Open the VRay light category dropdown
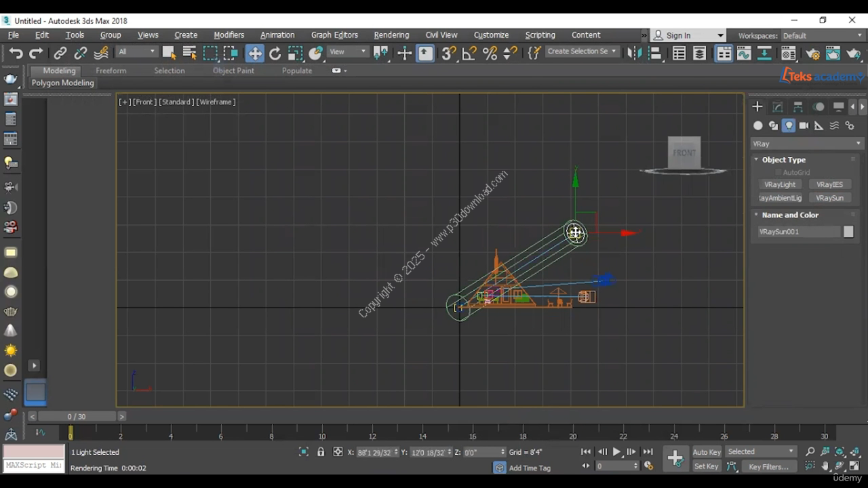Screen dimensions: 868x488 point(806,144)
